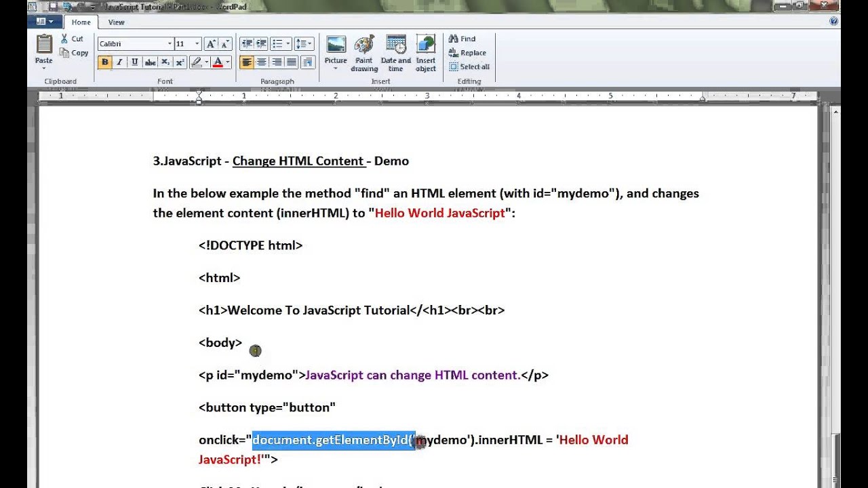Screen dimensions: 868x488
Task: Copy the selected text
Action: [x=74, y=53]
